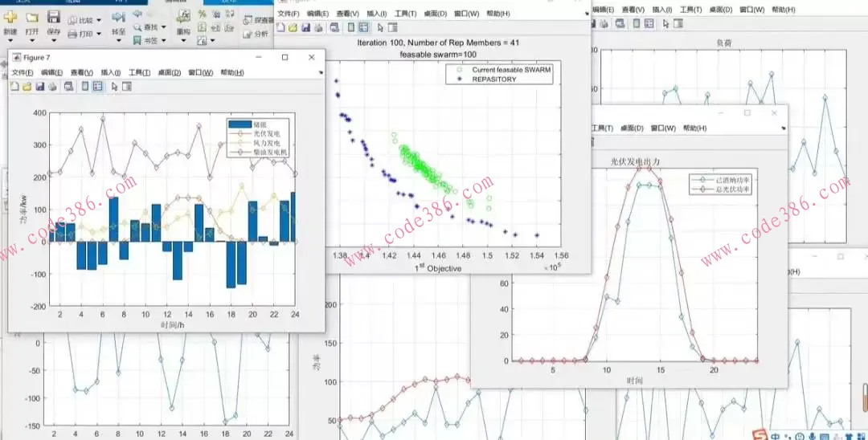Select Edit Plot arrow tool in Figure 7
Viewport: 868px width, 440px height.
point(114,86)
